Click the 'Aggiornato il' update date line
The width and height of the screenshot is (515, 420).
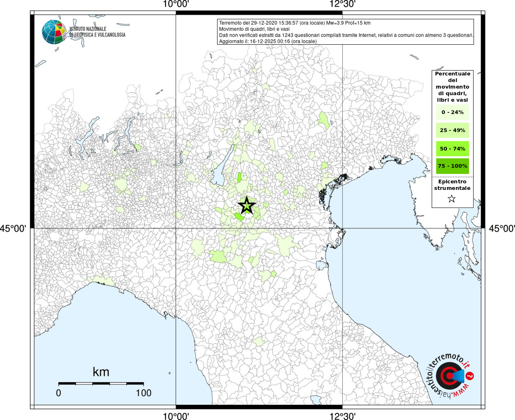[268, 41]
